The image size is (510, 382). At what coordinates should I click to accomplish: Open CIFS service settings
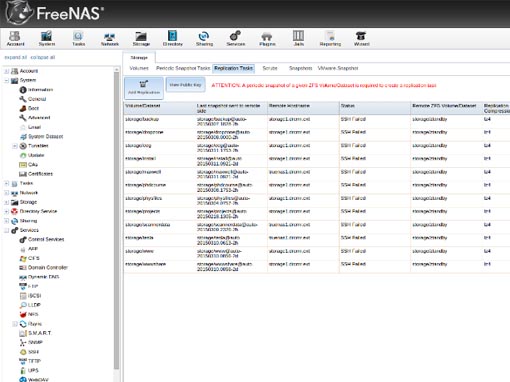29,258
